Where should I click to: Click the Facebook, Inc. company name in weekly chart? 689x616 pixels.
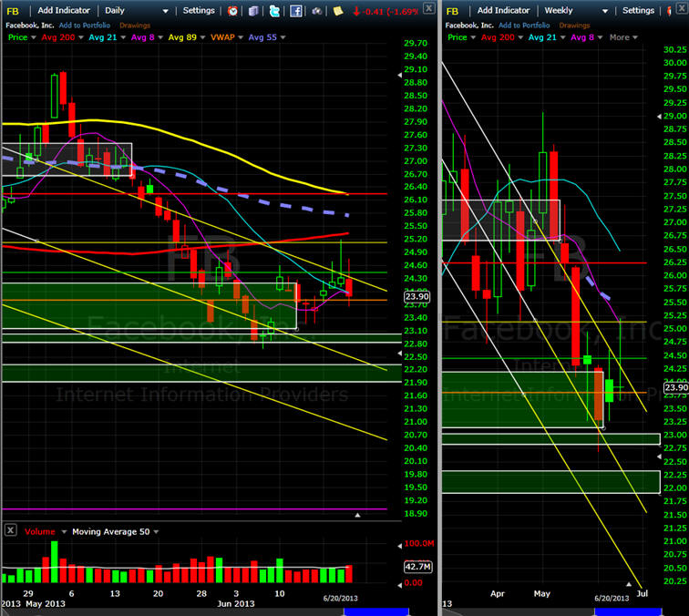pos(468,26)
